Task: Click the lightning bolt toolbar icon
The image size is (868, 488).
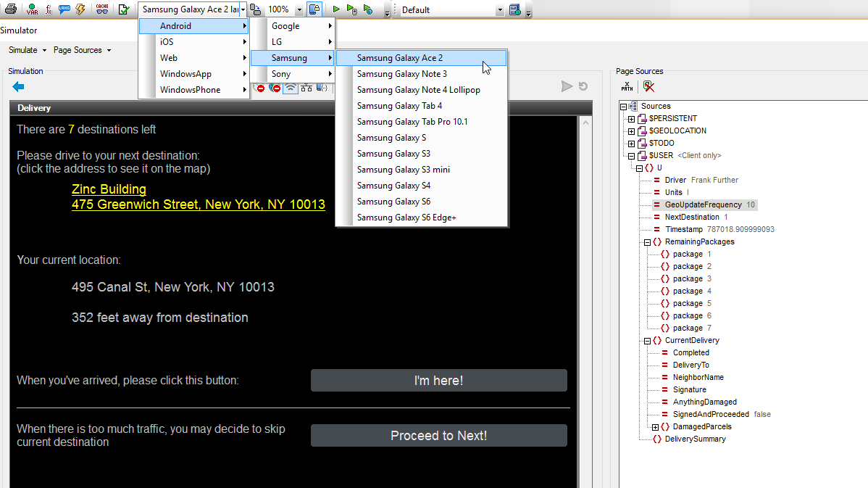Action: pyautogui.click(x=81, y=9)
